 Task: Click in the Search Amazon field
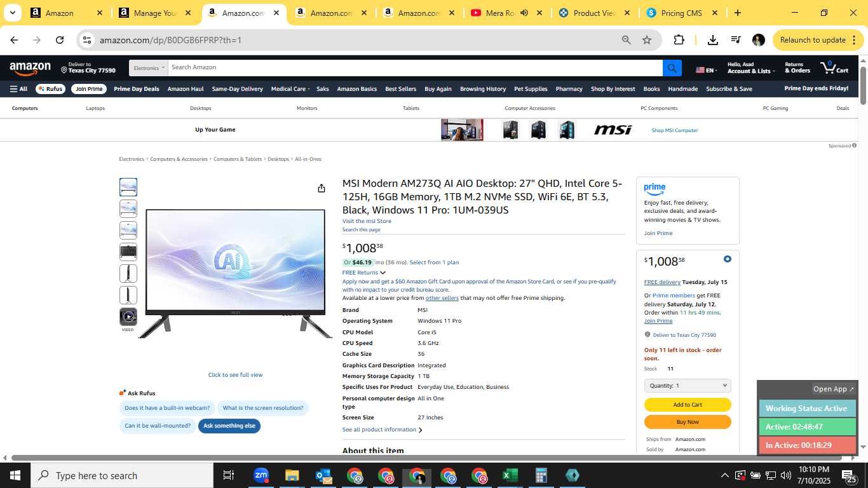[415, 68]
